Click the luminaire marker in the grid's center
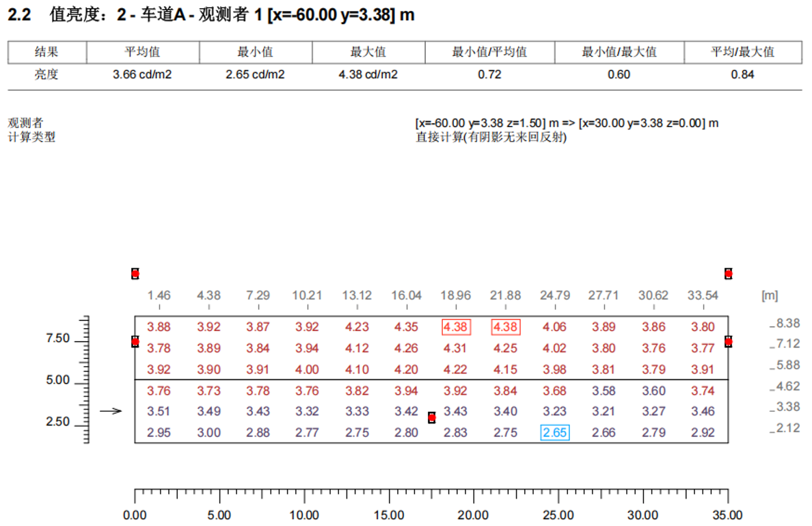This screenshot has height=526, width=812. click(431, 417)
